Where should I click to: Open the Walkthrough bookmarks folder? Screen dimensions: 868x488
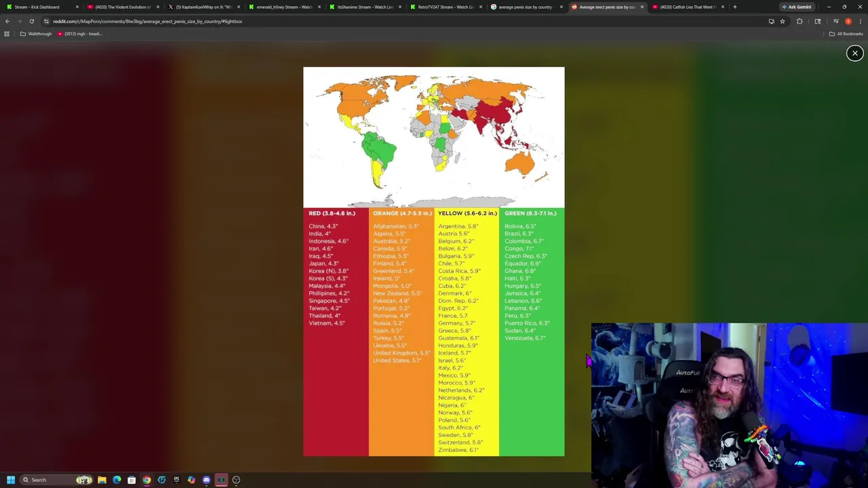(x=36, y=34)
